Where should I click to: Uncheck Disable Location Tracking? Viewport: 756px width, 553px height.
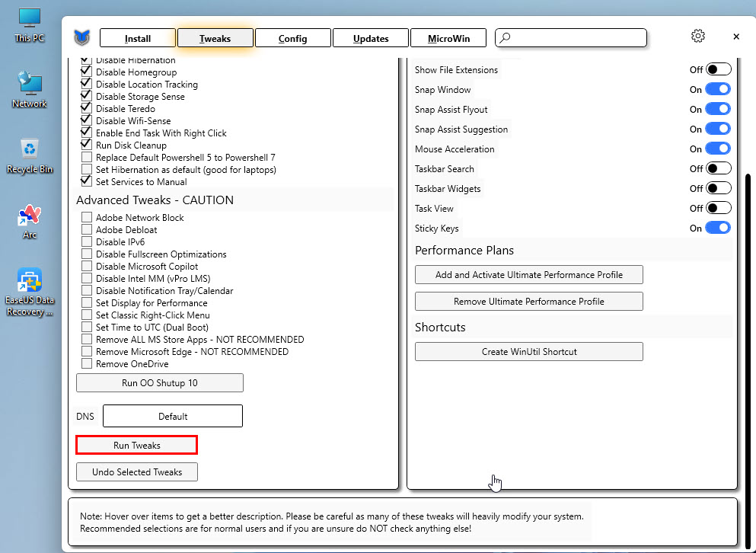(86, 84)
